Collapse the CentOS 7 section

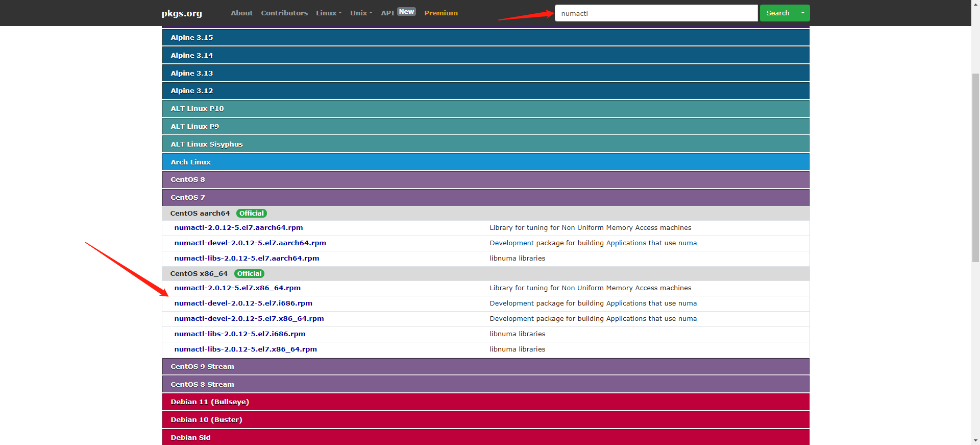(485, 197)
